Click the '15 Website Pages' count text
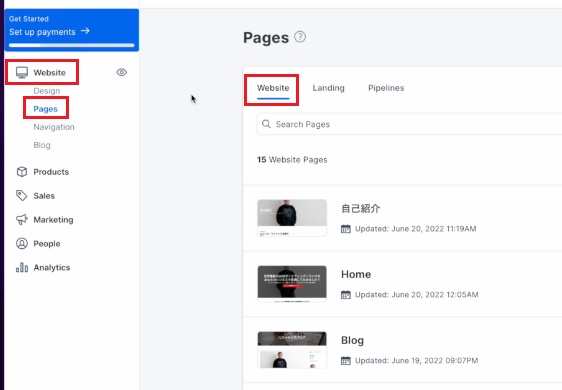 point(292,160)
